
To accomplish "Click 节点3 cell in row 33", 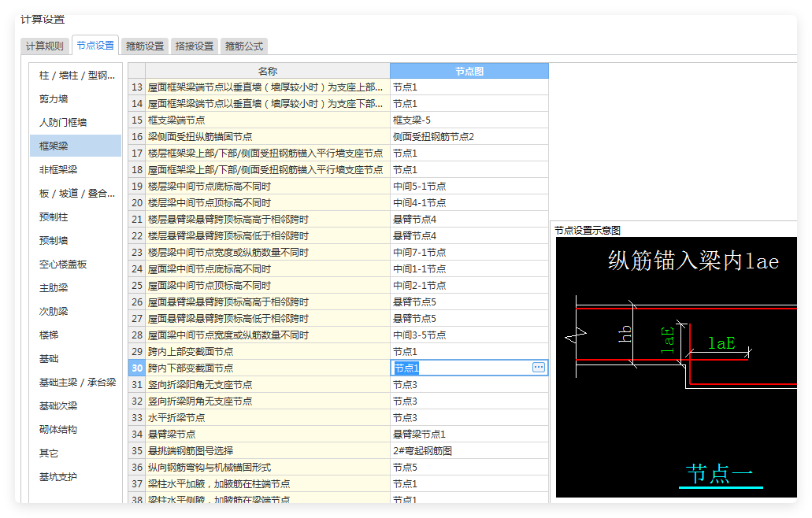I will (x=469, y=417).
